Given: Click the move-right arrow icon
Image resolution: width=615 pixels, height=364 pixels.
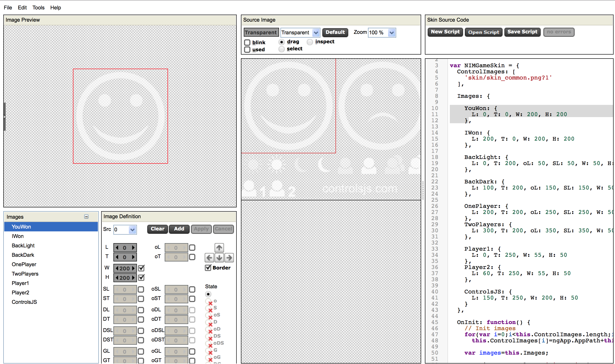Looking at the screenshot, I should coord(229,258).
